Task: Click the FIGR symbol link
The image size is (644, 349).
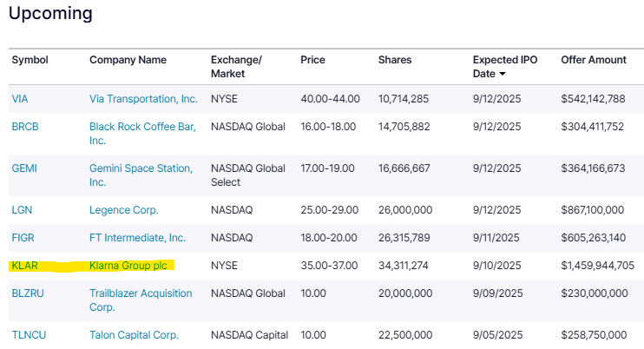Action: click(23, 238)
